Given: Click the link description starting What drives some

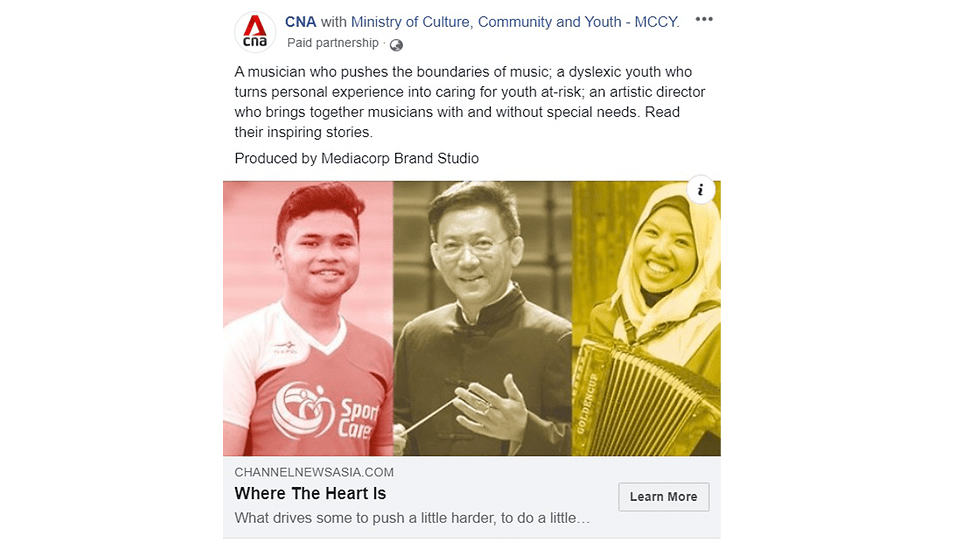Looking at the screenshot, I should pos(412,518).
